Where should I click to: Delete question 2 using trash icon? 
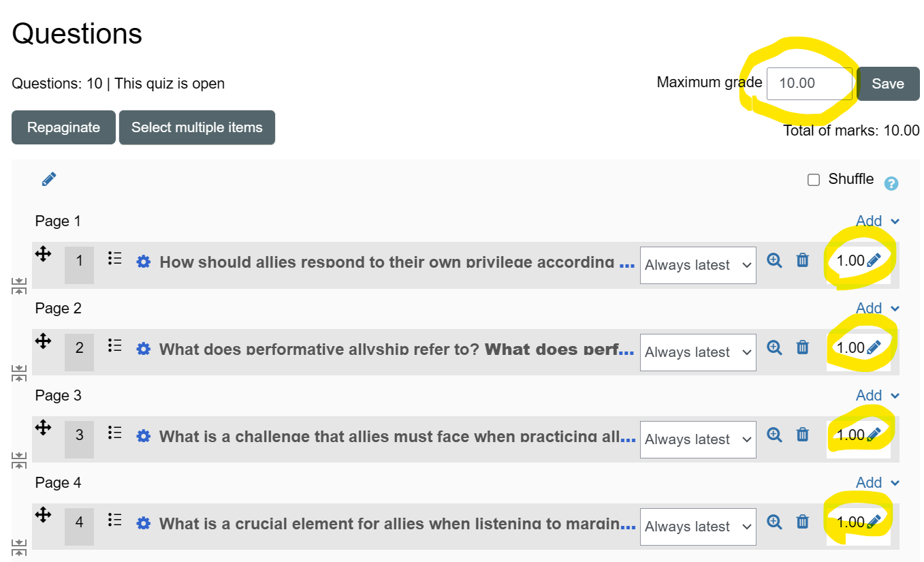click(x=803, y=347)
